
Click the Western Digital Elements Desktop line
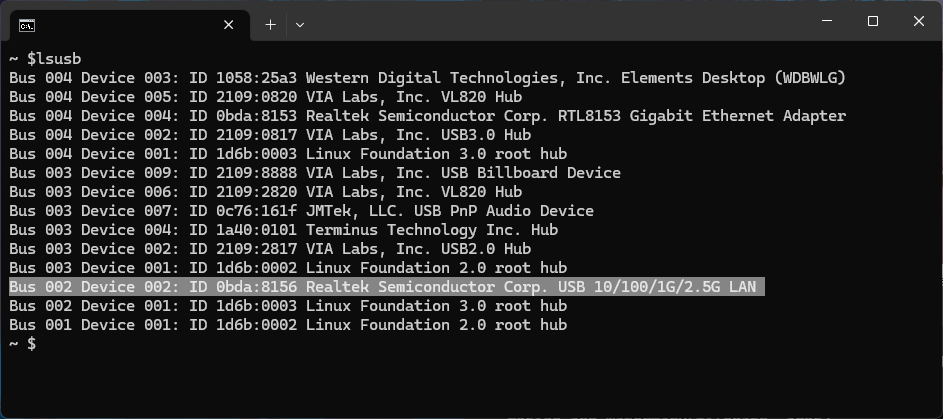(x=428, y=78)
